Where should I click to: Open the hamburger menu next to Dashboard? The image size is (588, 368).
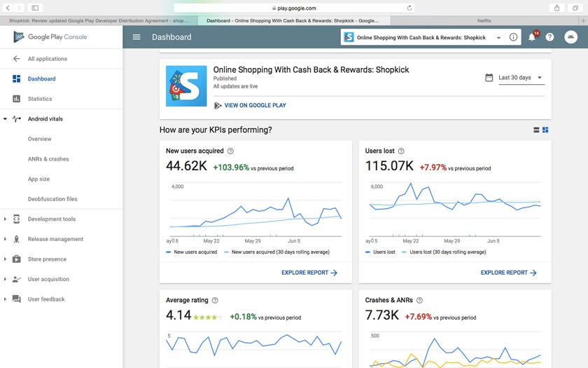tap(136, 36)
